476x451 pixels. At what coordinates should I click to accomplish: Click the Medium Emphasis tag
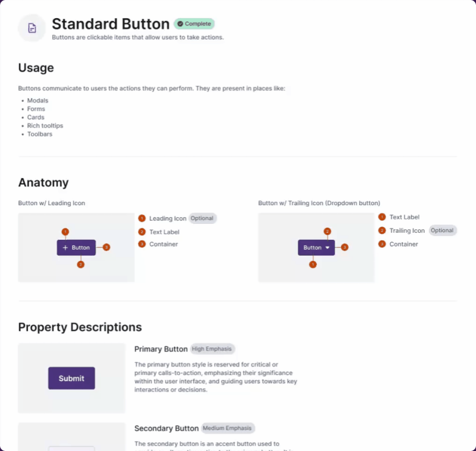pyautogui.click(x=228, y=428)
